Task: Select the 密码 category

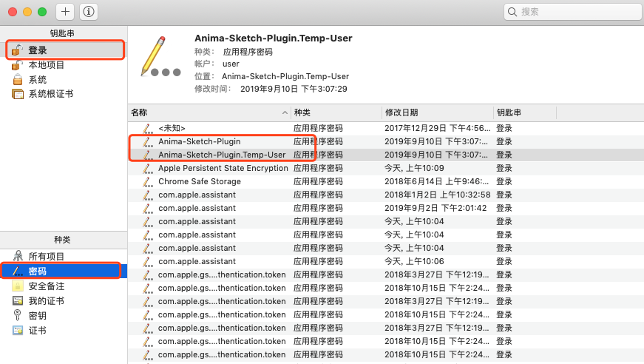Action: pyautogui.click(x=38, y=272)
